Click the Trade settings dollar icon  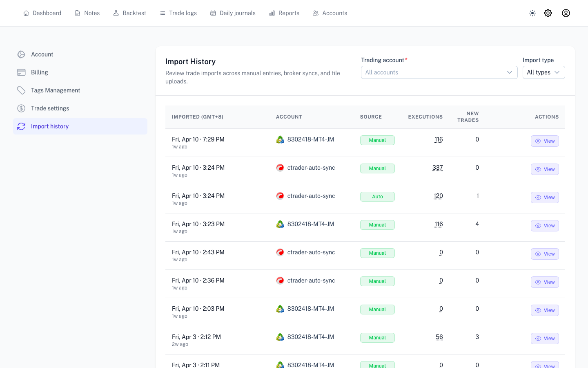tap(21, 108)
